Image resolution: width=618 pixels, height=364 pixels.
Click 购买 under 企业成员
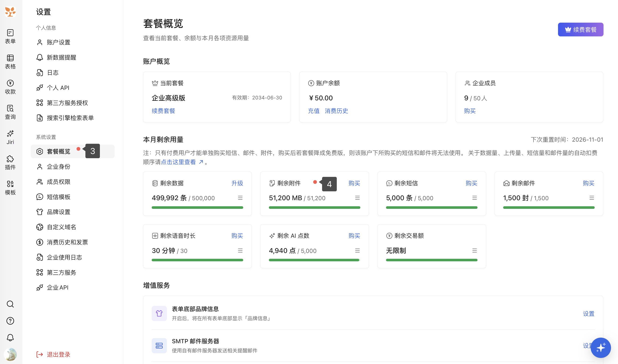(470, 111)
